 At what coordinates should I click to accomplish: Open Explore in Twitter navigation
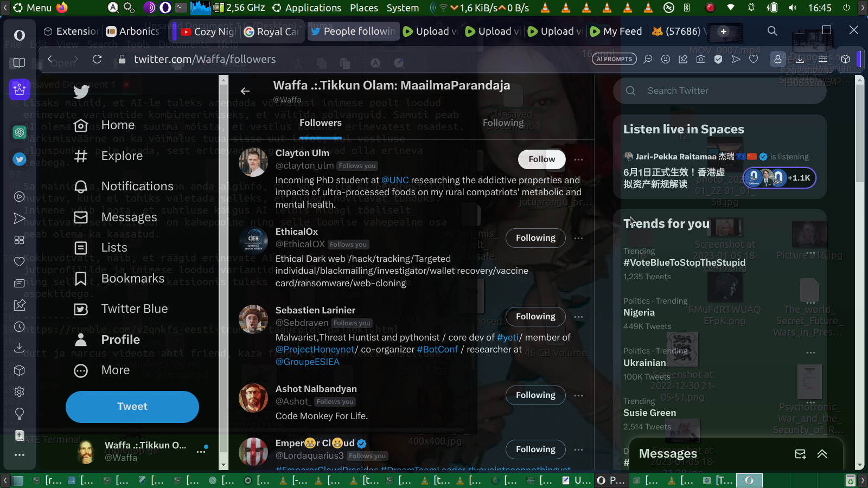point(108,156)
